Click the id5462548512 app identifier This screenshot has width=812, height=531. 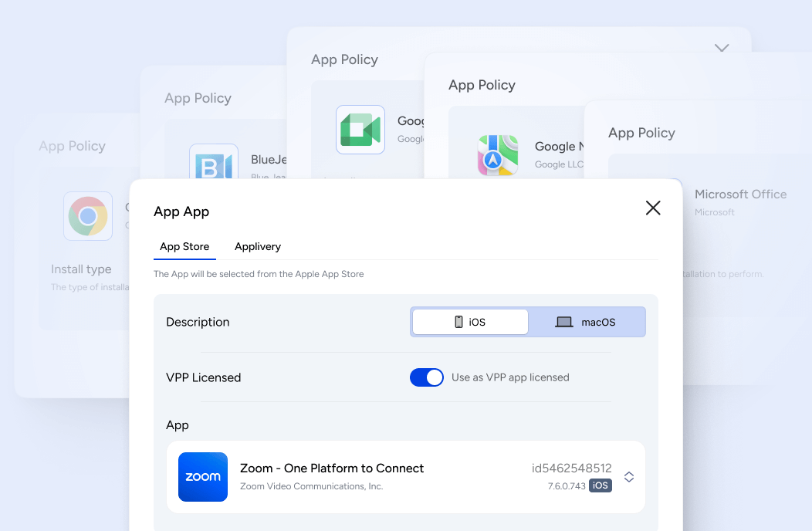pyautogui.click(x=571, y=468)
